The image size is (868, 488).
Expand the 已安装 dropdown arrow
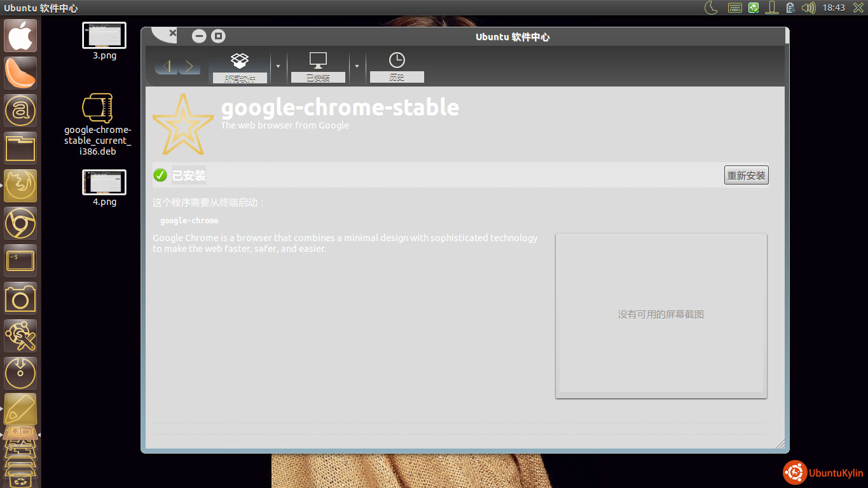coord(357,66)
